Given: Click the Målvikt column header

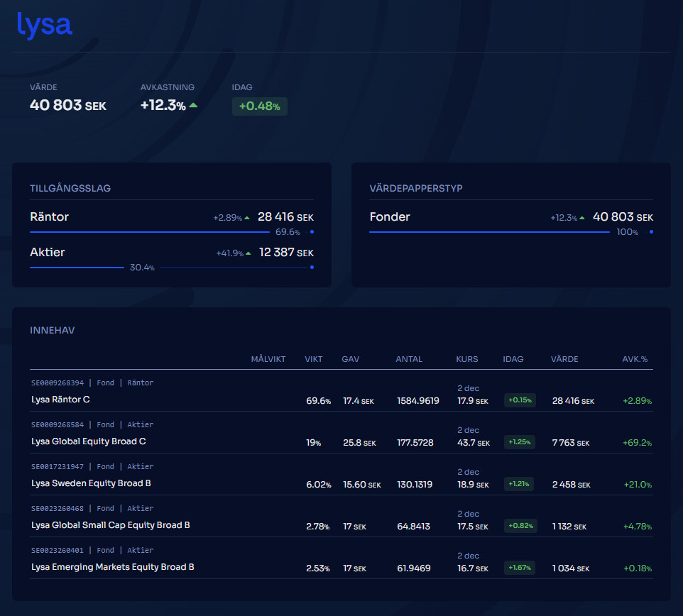Looking at the screenshot, I should (268, 359).
